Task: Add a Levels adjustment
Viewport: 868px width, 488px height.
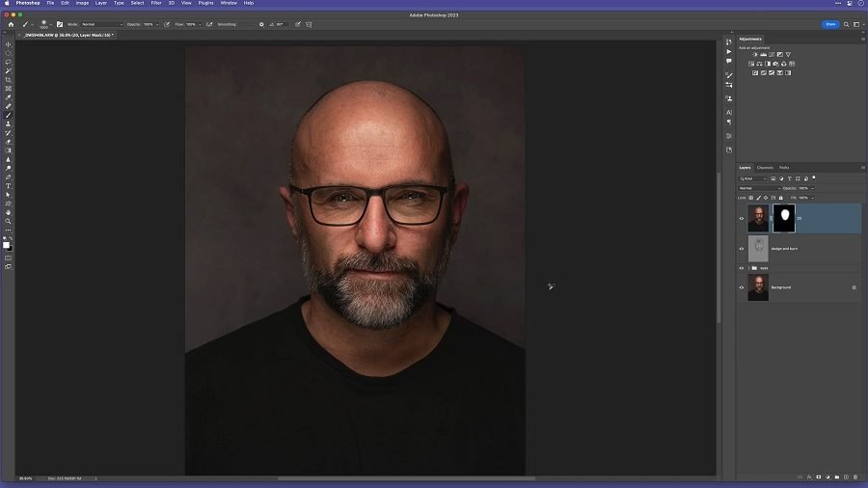Action: 764,55
